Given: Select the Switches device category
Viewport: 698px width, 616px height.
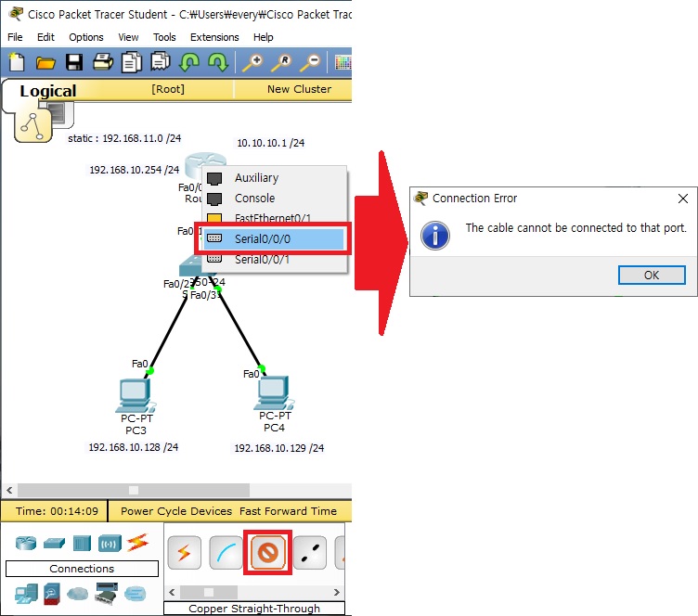Looking at the screenshot, I should 54,543.
